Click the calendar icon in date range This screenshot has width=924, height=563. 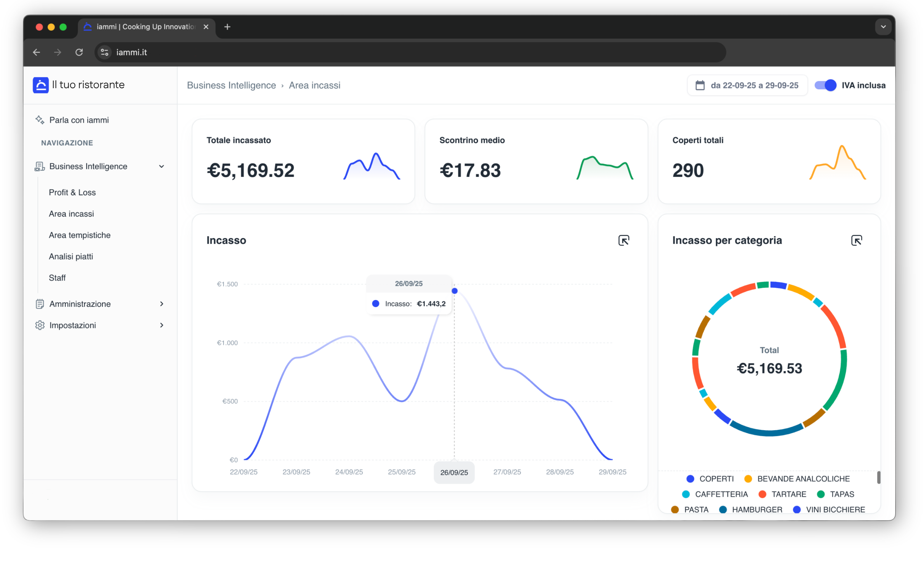(700, 86)
